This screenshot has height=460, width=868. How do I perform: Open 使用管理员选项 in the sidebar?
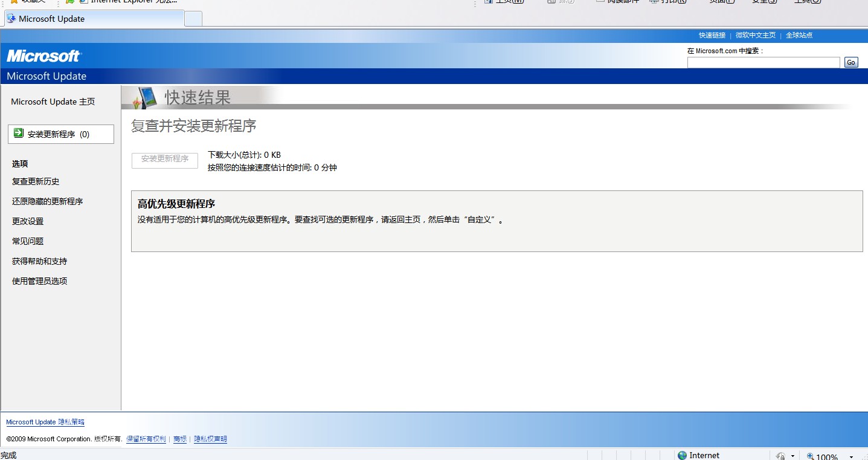pos(40,281)
